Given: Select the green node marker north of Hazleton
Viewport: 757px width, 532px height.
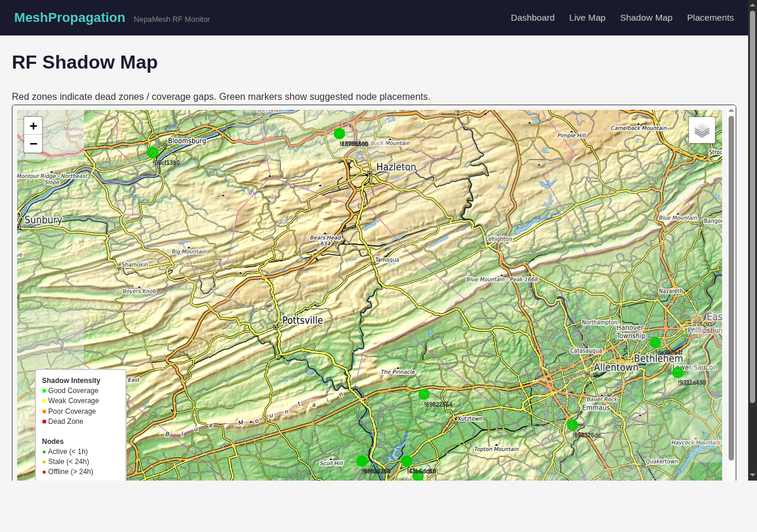Looking at the screenshot, I should tap(339, 134).
